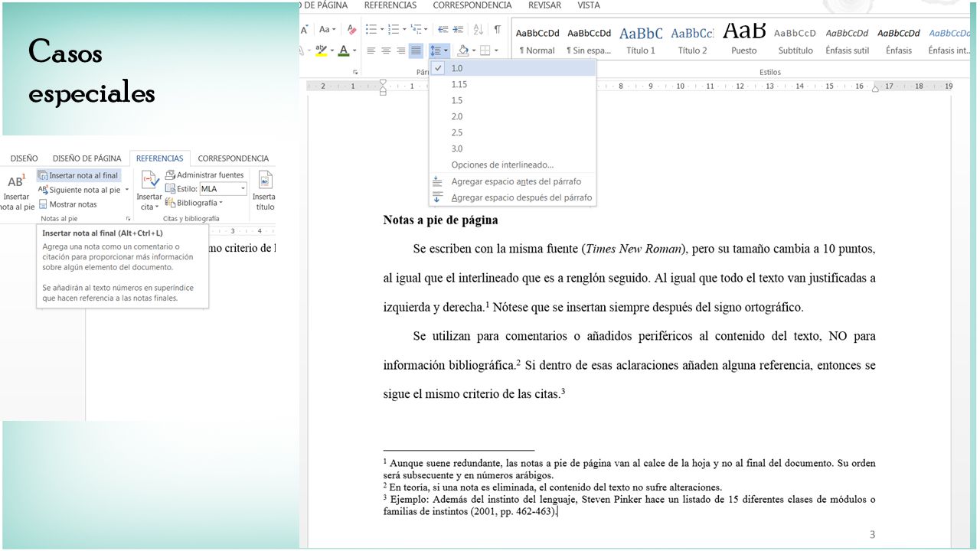980x551 pixels.
Task: Increase the paragraph indent
Action: pyautogui.click(x=459, y=29)
